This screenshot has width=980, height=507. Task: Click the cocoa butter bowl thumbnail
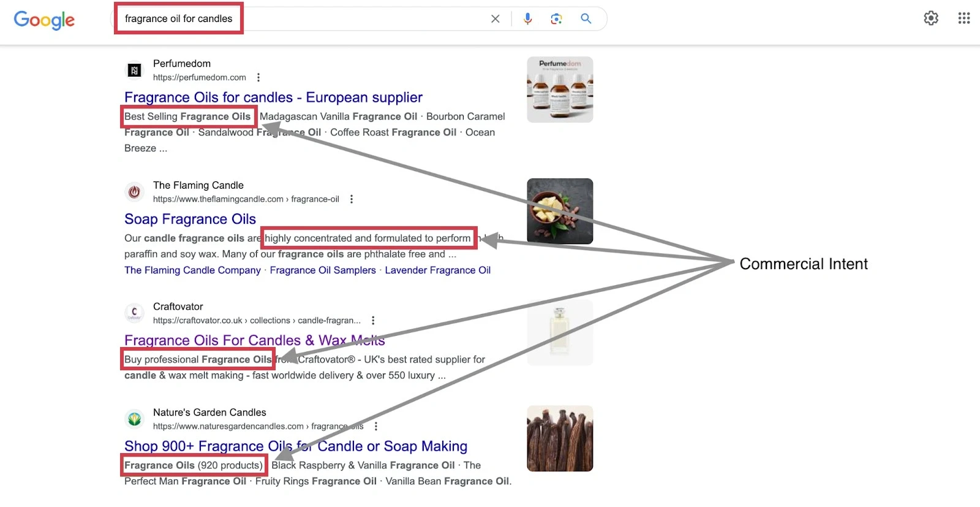[x=560, y=211]
